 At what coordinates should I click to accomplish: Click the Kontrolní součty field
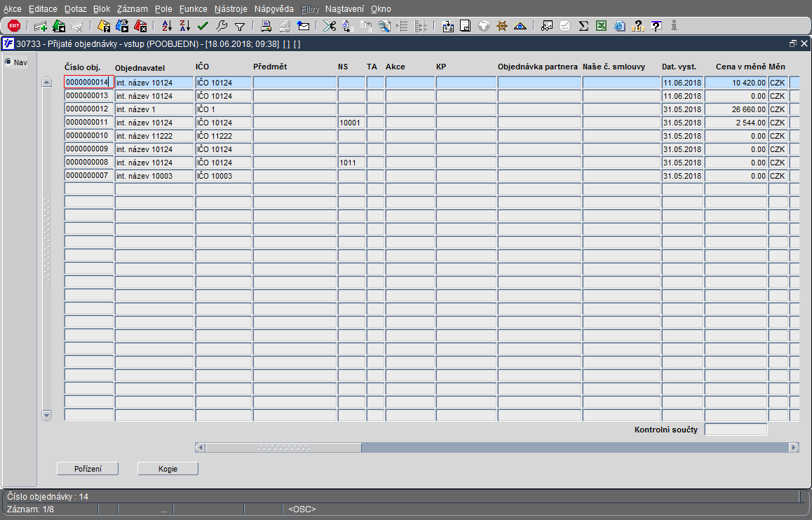pos(736,430)
